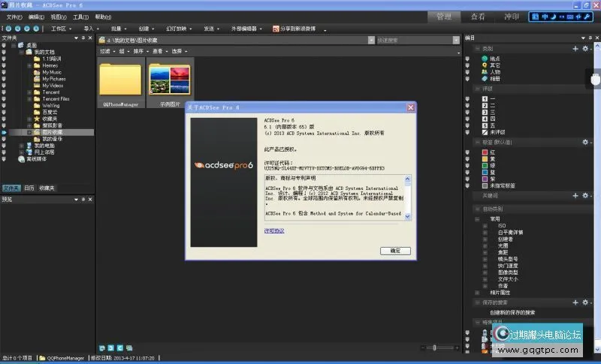601x364 pixels.
Task: Open the QQPhoneManager folder thumbnail
Action: (120, 83)
